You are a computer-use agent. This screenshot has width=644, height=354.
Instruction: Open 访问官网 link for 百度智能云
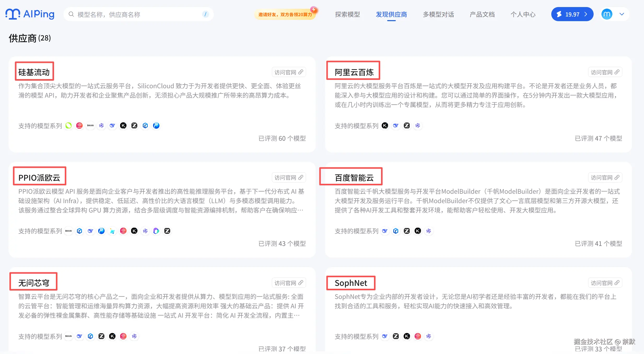[605, 178]
